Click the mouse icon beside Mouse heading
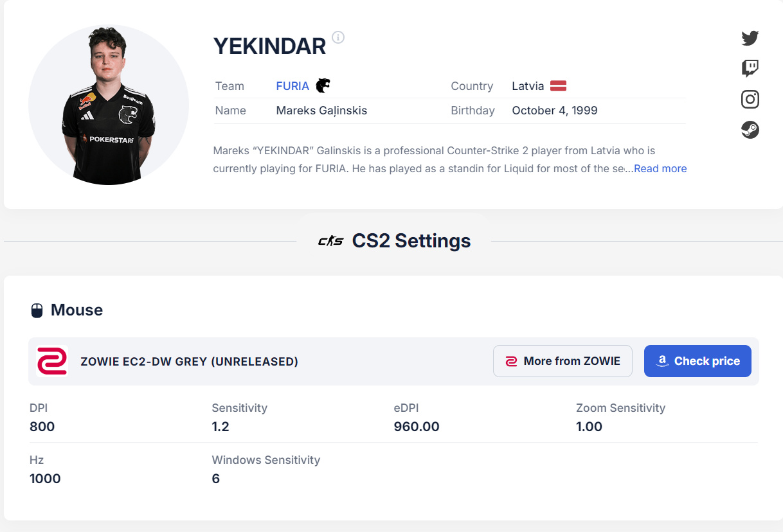Screen dimensions: 783x532 pyautogui.click(x=37, y=311)
